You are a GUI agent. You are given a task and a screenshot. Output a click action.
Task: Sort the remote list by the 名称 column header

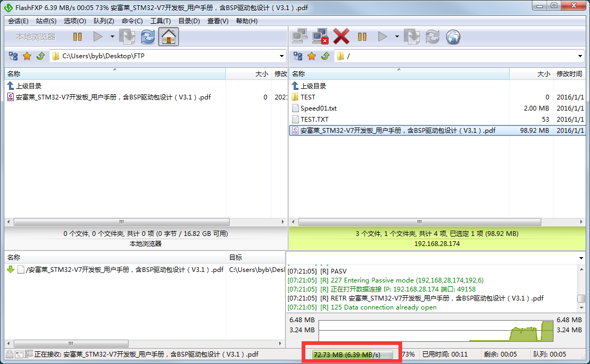(x=399, y=74)
